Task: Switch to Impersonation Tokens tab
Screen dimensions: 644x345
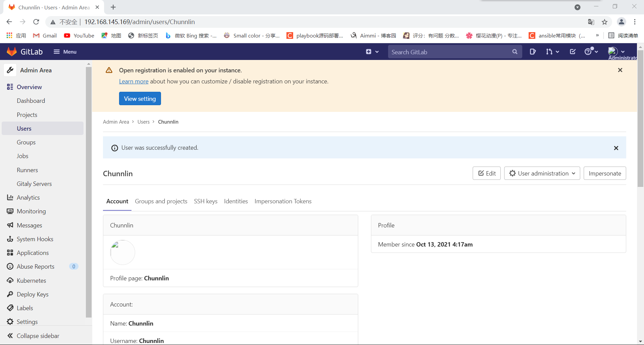Action: 283,201
